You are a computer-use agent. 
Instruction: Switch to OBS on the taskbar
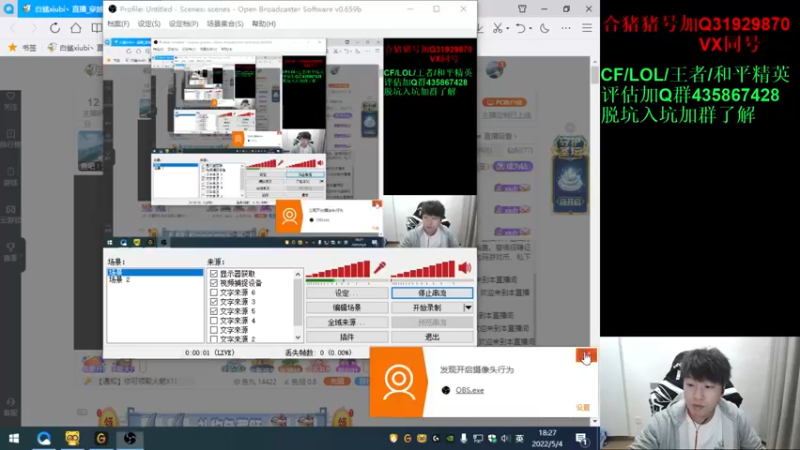point(130,438)
